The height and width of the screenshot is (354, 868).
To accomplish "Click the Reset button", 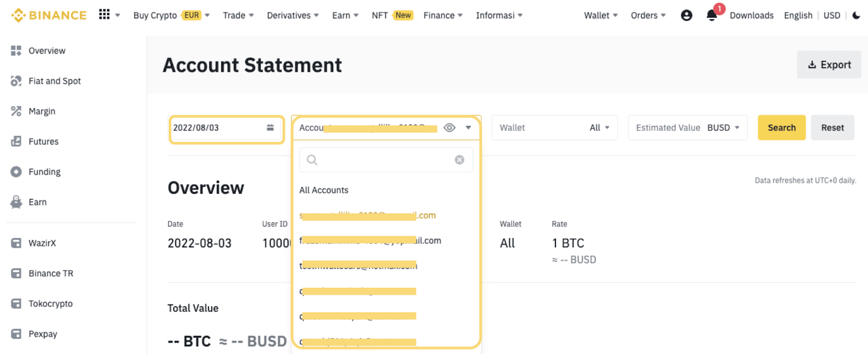I will pyautogui.click(x=832, y=128).
